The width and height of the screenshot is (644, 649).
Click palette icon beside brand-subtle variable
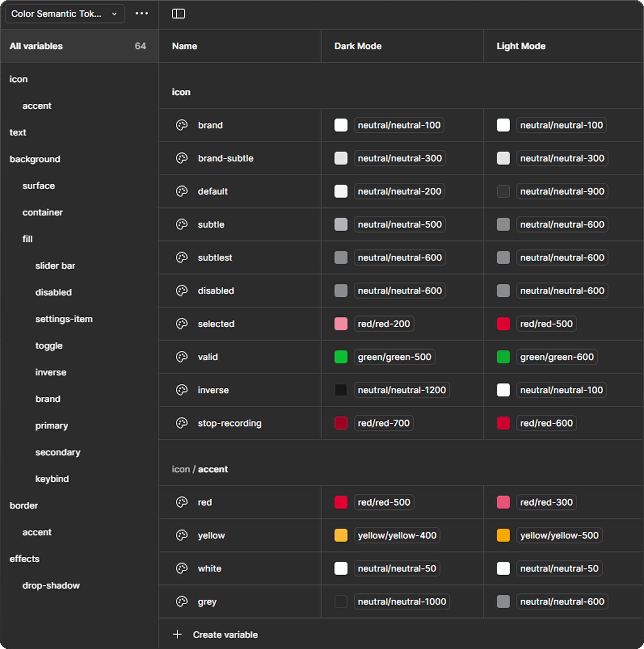click(181, 158)
